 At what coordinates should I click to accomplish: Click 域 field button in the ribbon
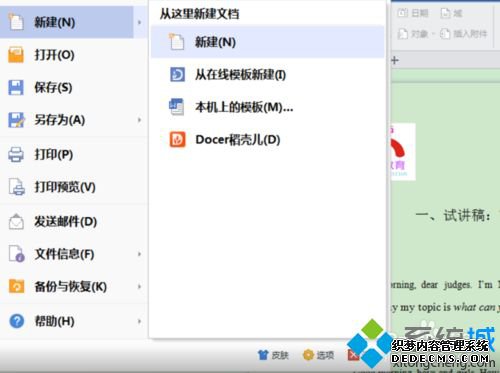pos(451,13)
